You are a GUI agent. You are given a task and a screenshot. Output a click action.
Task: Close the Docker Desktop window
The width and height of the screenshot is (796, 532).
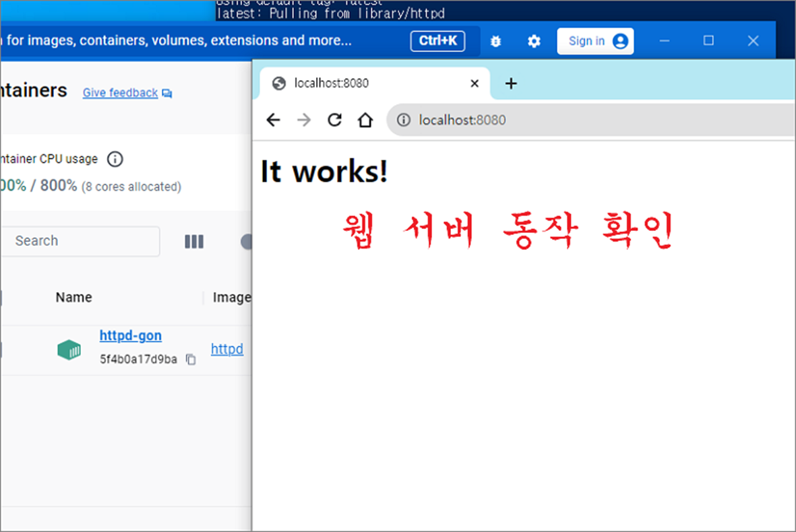pyautogui.click(x=754, y=40)
